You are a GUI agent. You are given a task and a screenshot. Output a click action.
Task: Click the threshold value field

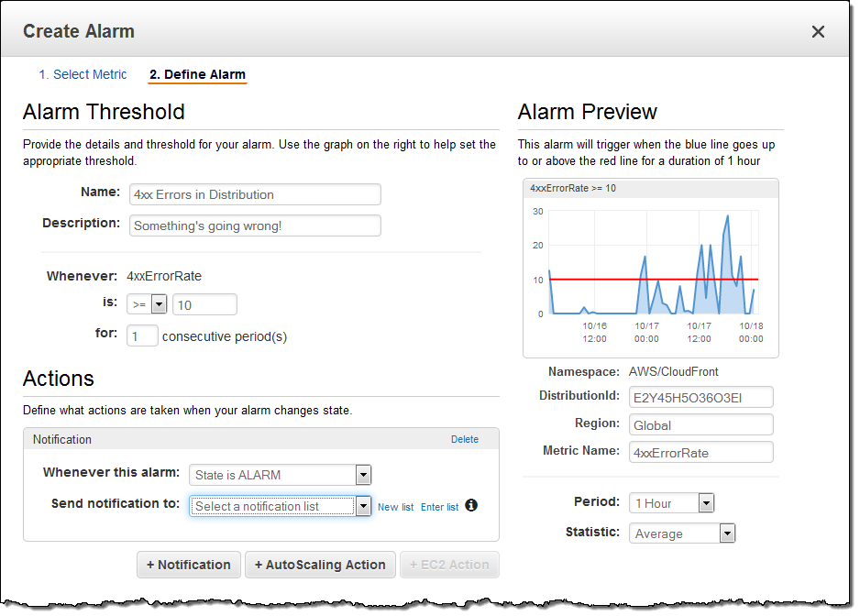click(x=204, y=304)
